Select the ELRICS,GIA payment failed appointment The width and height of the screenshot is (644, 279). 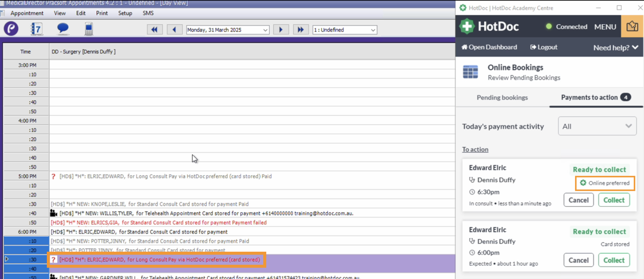pyautogui.click(x=252, y=223)
